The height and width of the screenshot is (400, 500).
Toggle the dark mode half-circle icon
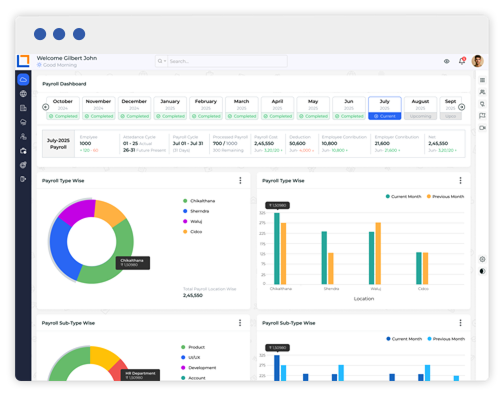tap(482, 271)
